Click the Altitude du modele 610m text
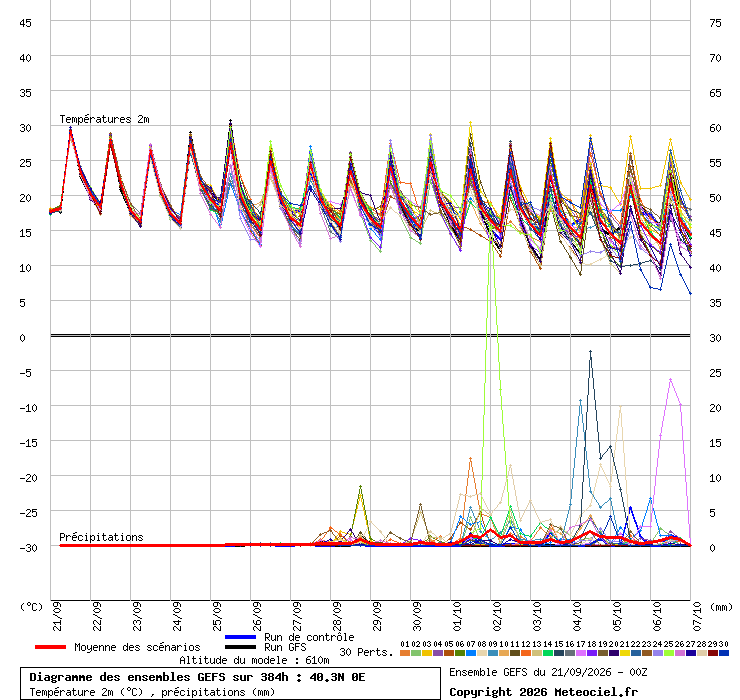This screenshot has height=700, width=740. point(254,660)
